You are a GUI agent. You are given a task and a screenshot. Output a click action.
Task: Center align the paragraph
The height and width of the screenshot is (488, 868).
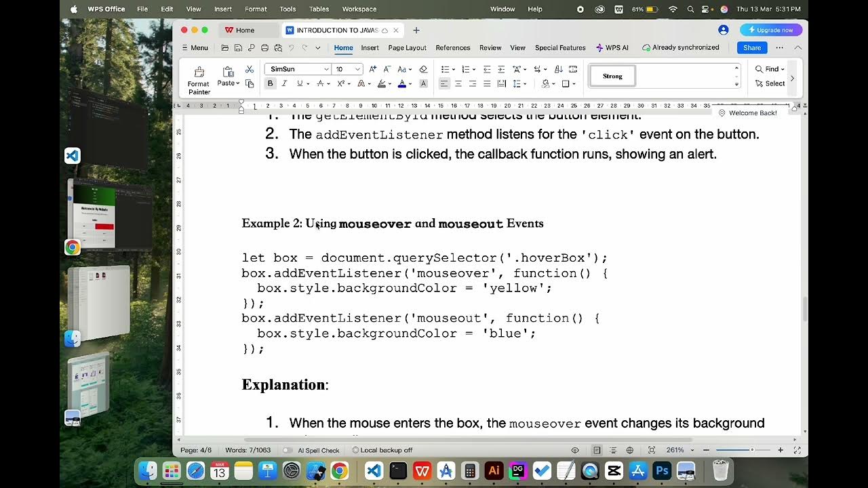coord(458,83)
